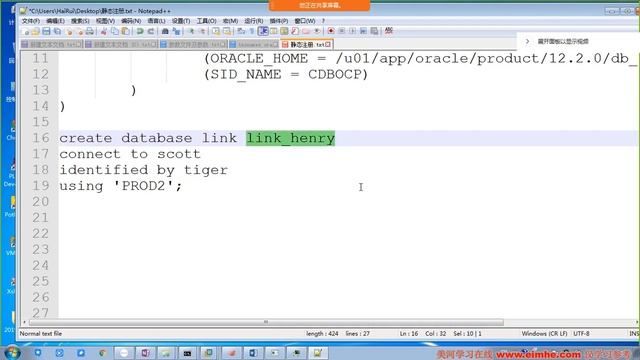Open the 插件(P) menu
The height and width of the screenshot is (360, 640).
point(279,21)
